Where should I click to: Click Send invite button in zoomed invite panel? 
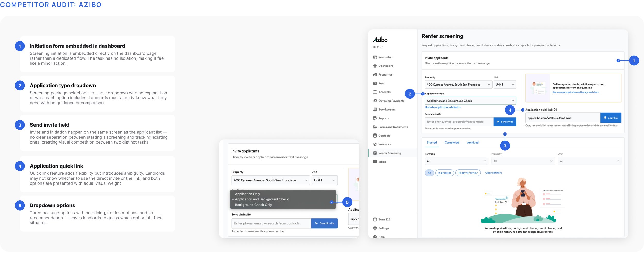325,223
